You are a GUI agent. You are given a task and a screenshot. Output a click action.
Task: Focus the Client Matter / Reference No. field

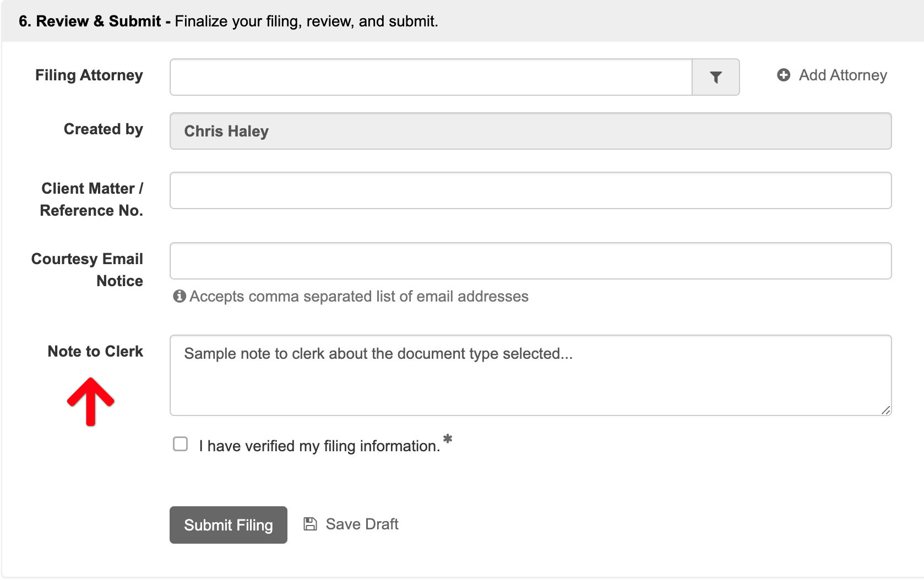click(x=531, y=190)
